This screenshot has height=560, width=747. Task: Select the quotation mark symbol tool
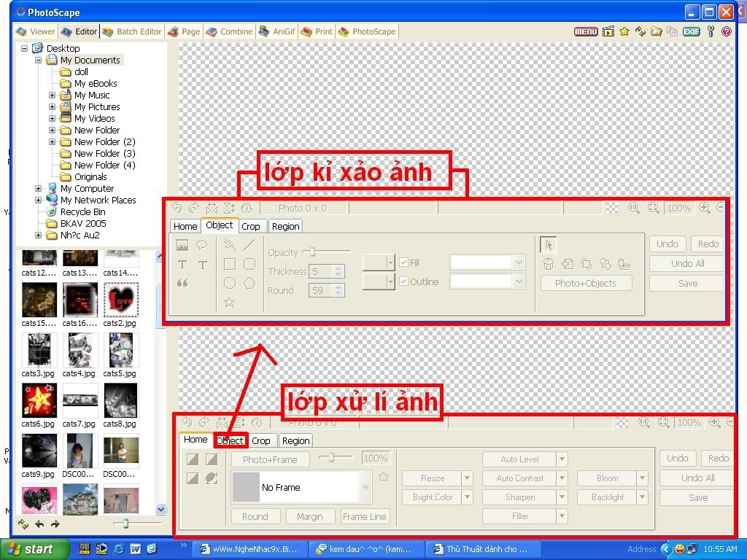(x=182, y=284)
